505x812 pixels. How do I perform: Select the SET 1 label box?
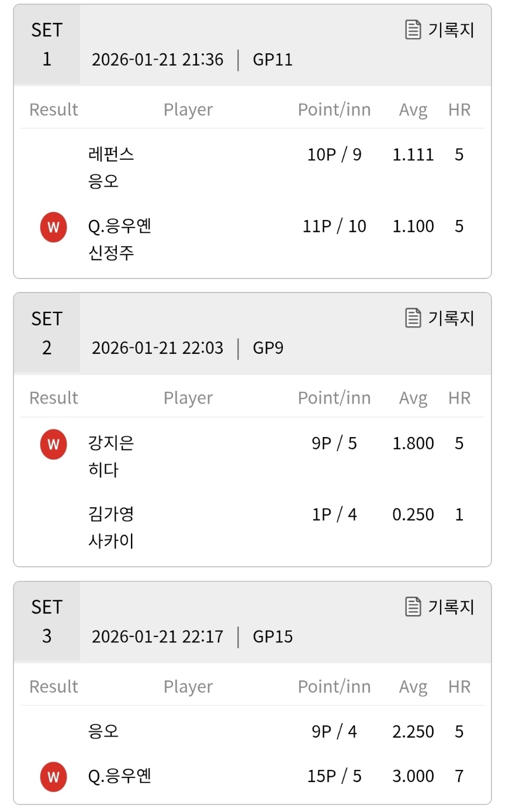(x=47, y=44)
